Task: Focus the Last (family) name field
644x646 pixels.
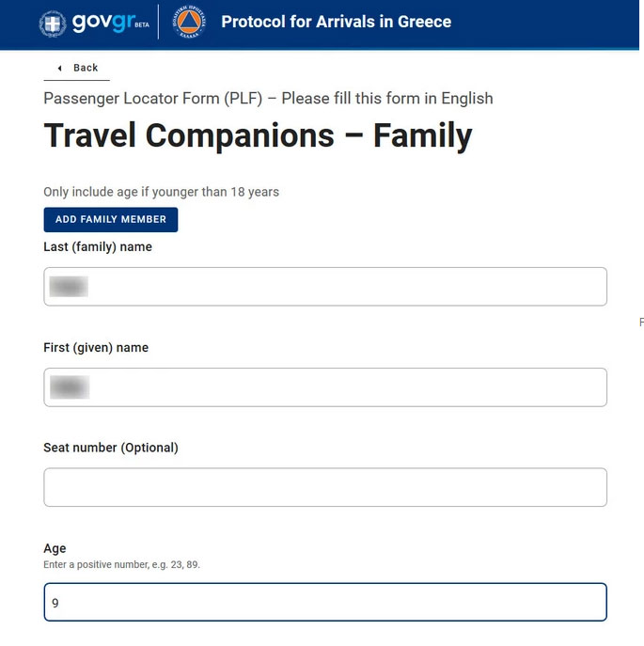Action: 325,287
